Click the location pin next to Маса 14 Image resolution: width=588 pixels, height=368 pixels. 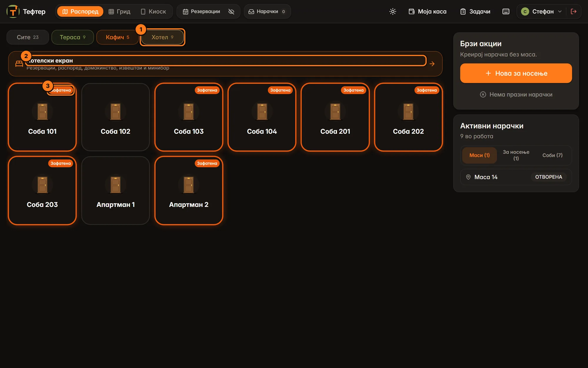pyautogui.click(x=468, y=177)
